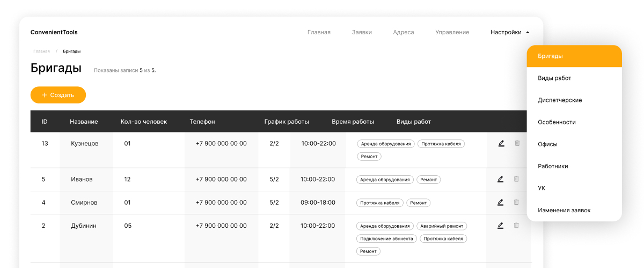This screenshot has height=268, width=644.
Task: Click the Кузнецов name cell
Action: point(85,144)
